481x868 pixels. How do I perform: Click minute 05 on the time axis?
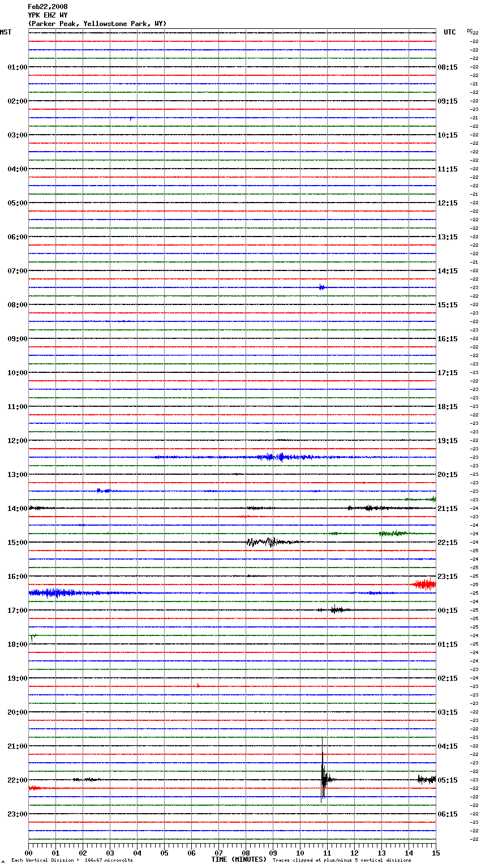coord(164,853)
